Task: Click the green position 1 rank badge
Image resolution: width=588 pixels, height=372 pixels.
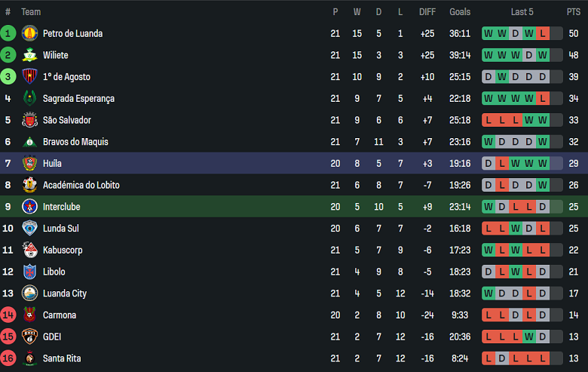Action: (8, 33)
